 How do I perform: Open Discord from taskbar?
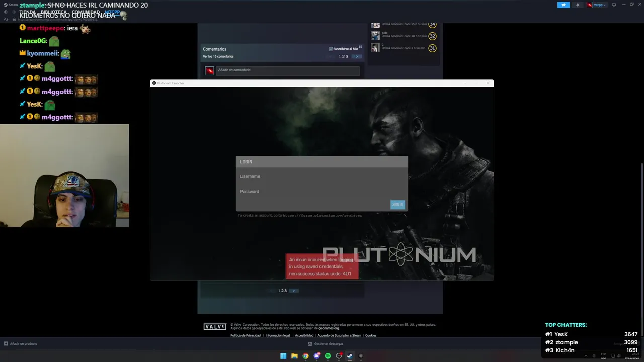coord(316,356)
